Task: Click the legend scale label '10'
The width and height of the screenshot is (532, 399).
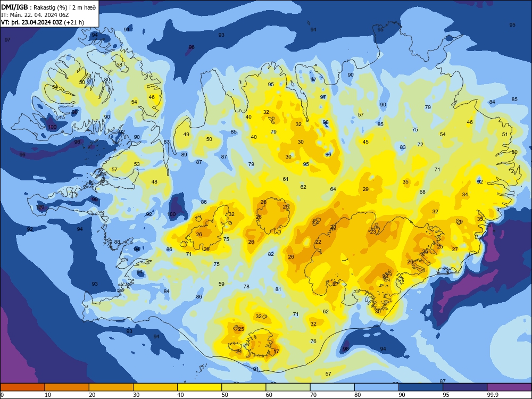Action: [48, 395]
